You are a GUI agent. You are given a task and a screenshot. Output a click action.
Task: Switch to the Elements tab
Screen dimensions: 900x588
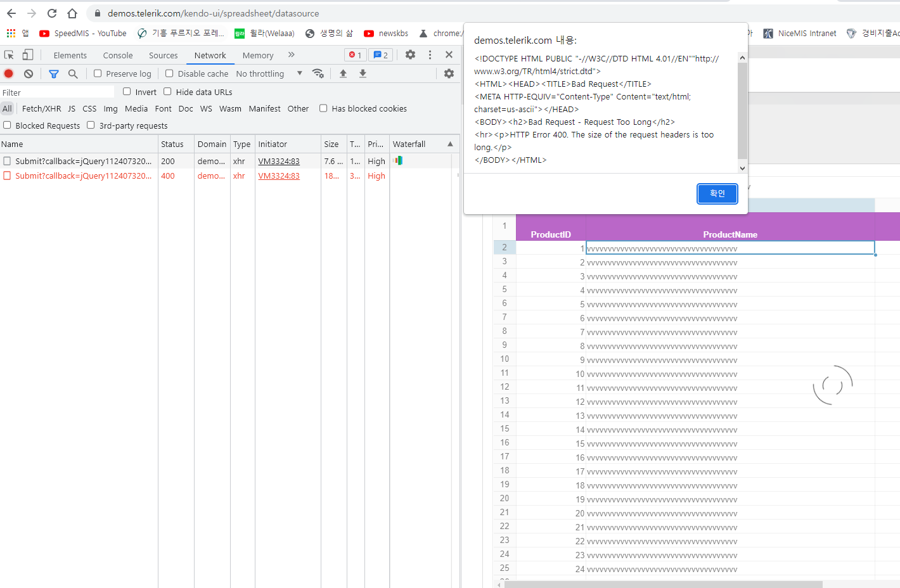click(70, 56)
